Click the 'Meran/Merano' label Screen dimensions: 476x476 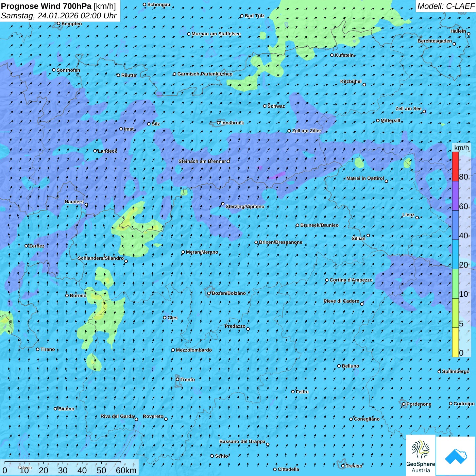[x=202, y=252]
